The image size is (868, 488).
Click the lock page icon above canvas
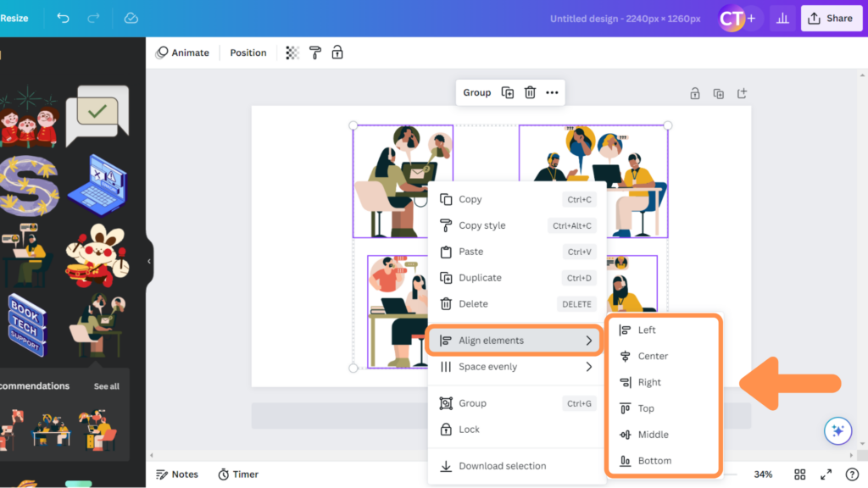(x=695, y=93)
